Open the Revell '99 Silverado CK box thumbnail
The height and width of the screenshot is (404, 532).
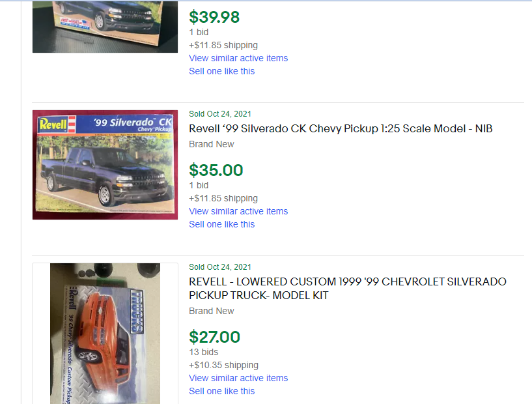point(105,165)
